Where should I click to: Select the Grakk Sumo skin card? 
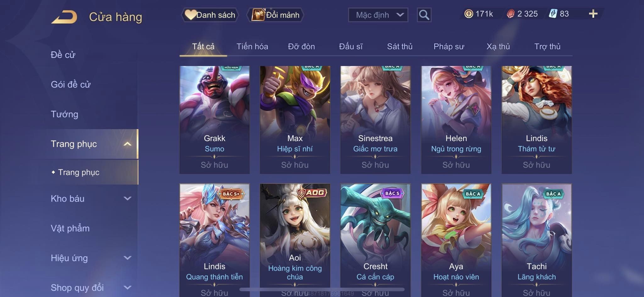coord(214,120)
